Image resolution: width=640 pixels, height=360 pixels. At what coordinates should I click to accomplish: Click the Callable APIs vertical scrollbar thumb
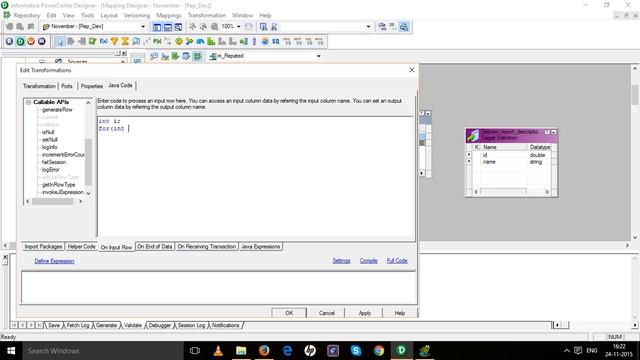88,162
